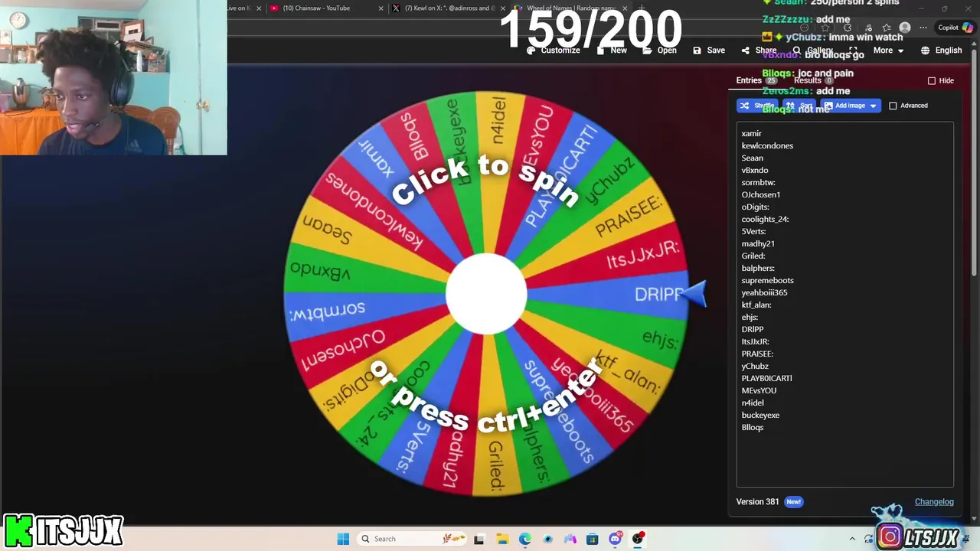This screenshot has width=980, height=551.
Task: Open Edge Settings and more ellipsis
Action: pyautogui.click(x=923, y=28)
